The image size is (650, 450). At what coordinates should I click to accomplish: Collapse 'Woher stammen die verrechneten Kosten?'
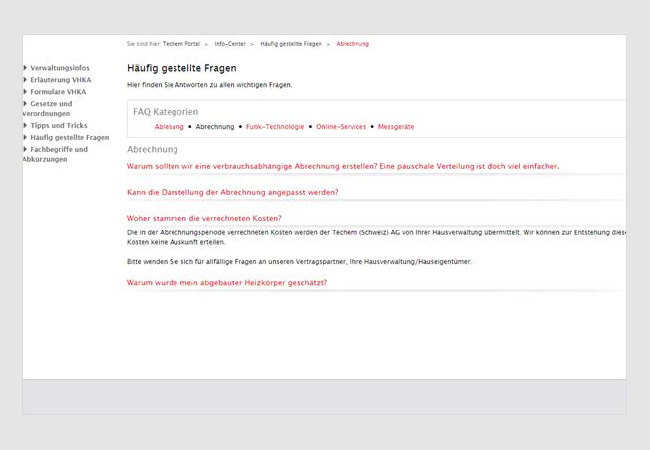(x=204, y=218)
